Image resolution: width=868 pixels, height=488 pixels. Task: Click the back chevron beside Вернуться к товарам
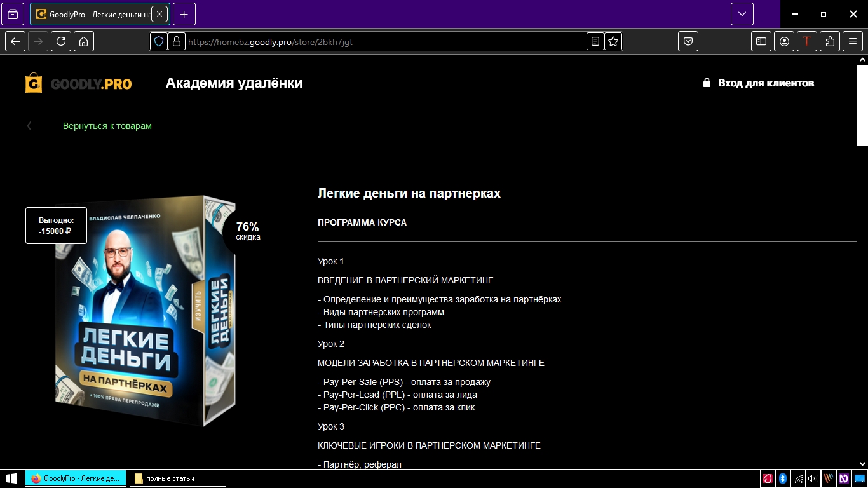click(x=29, y=126)
